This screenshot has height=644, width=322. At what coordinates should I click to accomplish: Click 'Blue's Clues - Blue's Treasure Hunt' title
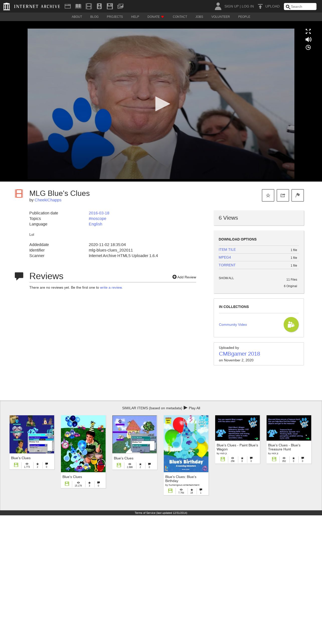coord(284,447)
